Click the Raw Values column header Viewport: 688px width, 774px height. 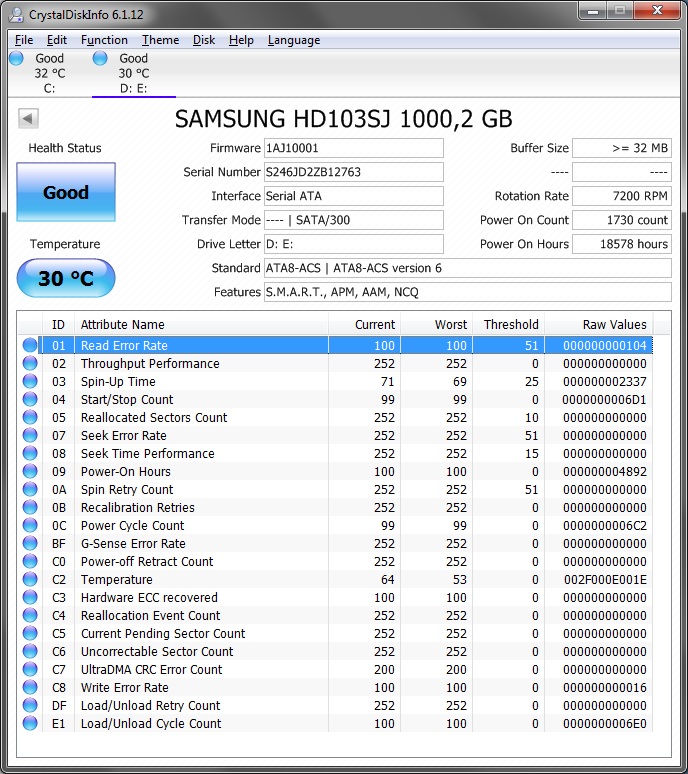599,324
